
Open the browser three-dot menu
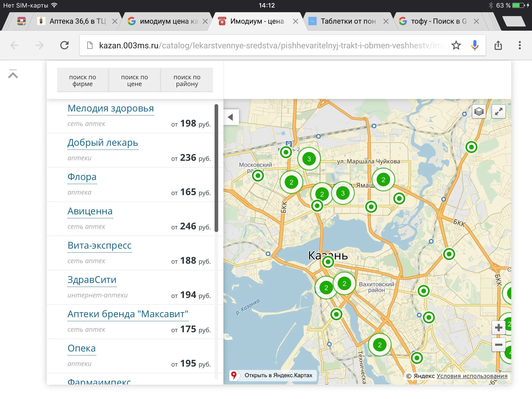pos(520,45)
